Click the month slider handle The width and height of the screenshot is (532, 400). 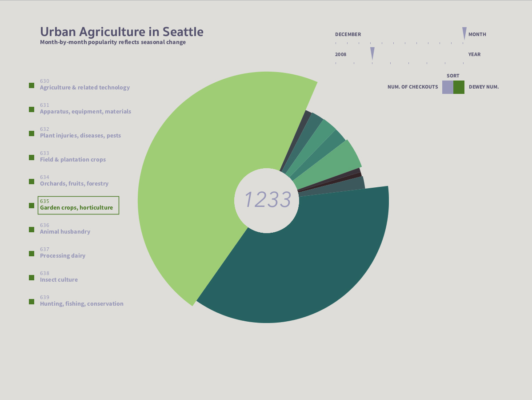464,33
